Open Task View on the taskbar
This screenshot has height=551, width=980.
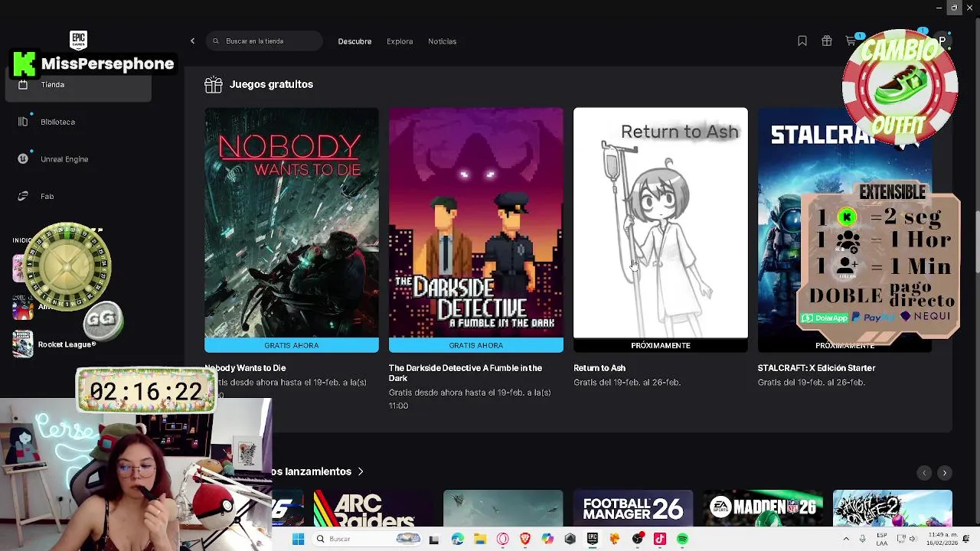point(434,539)
